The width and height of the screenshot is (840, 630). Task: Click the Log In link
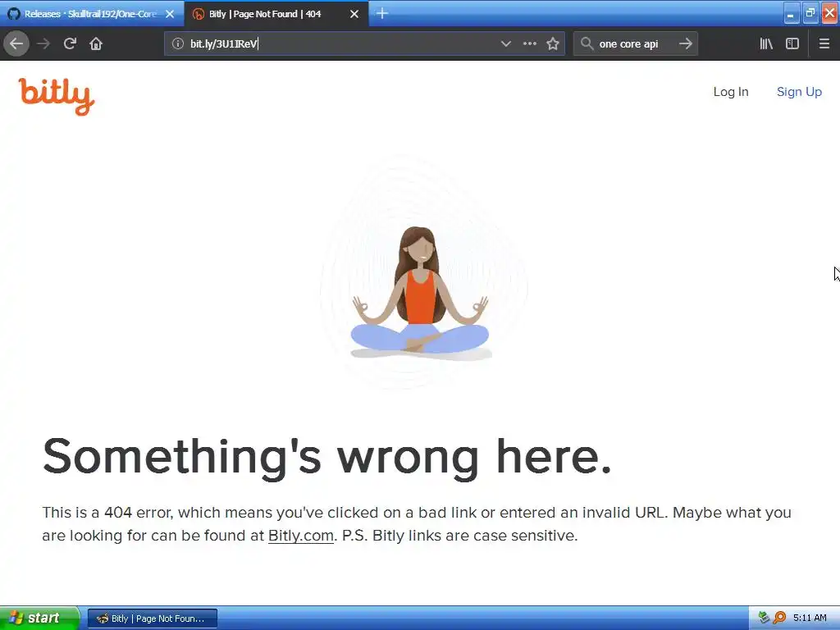(731, 92)
